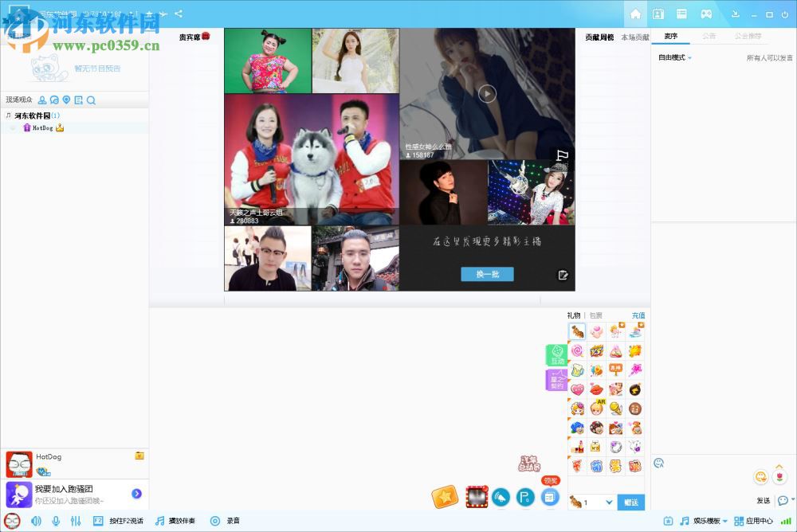This screenshot has height=532, width=797.
Task: Open the list view icon in title bar
Action: pos(681,14)
